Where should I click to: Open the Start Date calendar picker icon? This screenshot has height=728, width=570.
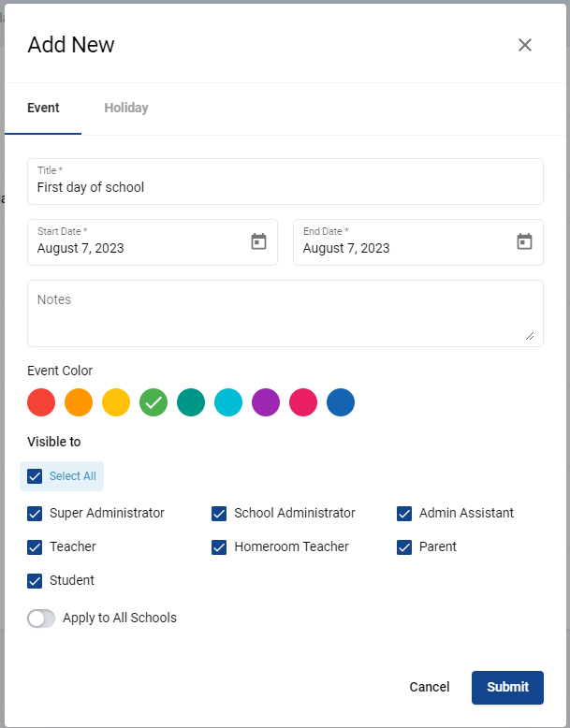258,241
